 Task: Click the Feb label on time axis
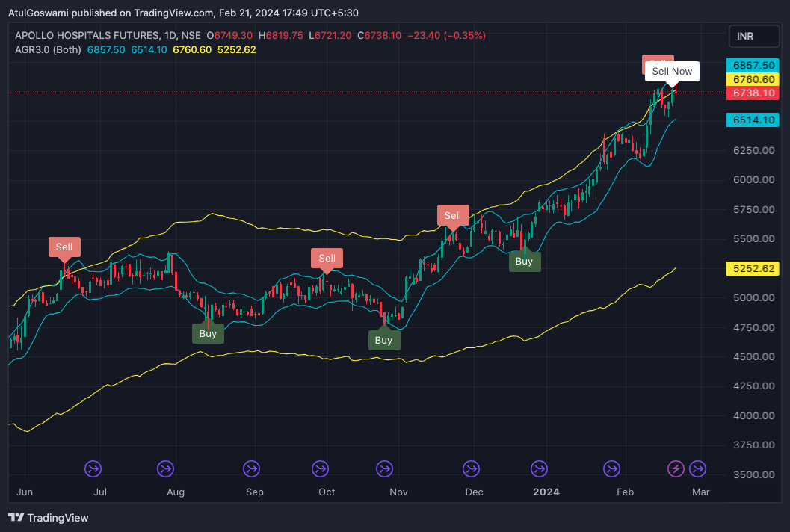[626, 492]
